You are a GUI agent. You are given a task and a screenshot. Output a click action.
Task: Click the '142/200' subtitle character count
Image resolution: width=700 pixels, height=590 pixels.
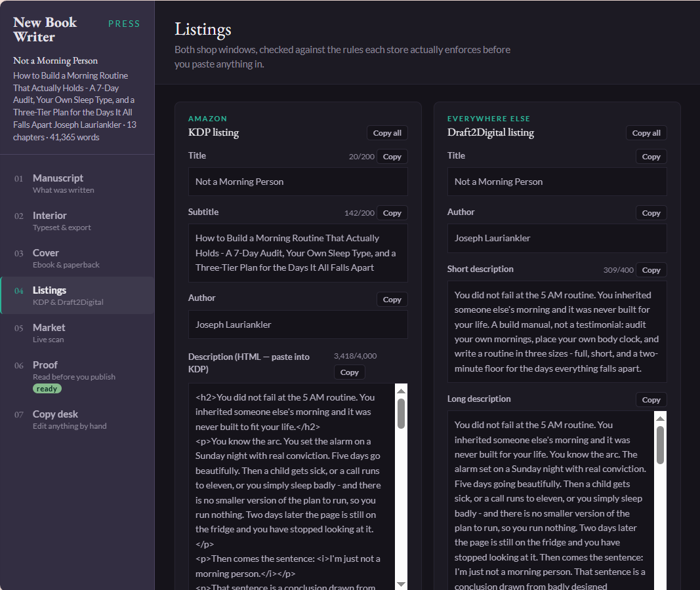tap(360, 213)
